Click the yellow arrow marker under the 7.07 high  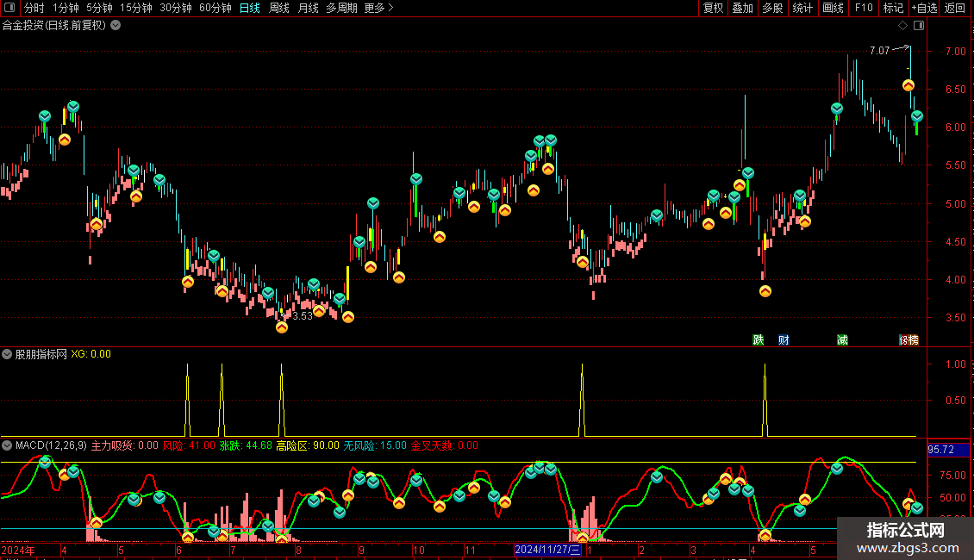(x=908, y=85)
